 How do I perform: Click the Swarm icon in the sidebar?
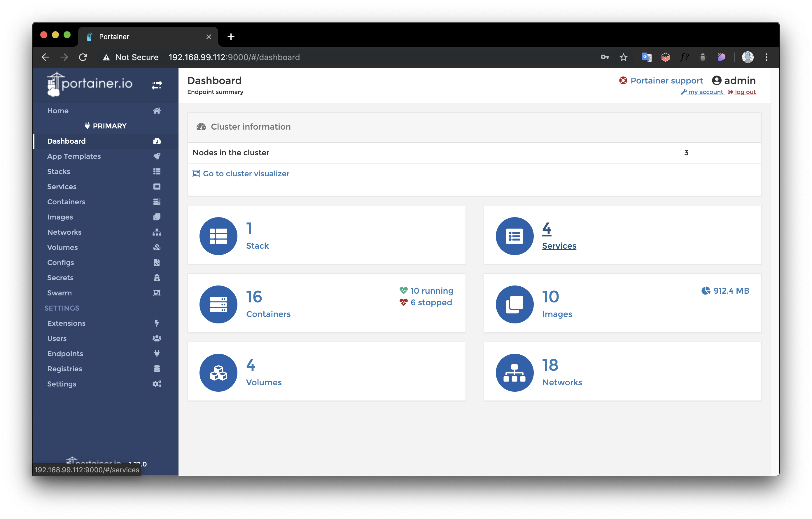tap(156, 292)
